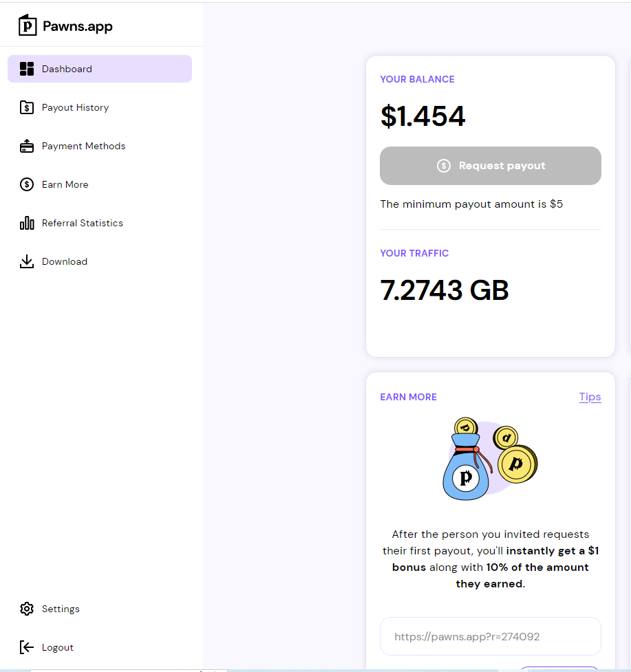Viewport: 631px width, 672px height.
Task: Click the Pawns.app brand name text
Action: click(x=77, y=27)
